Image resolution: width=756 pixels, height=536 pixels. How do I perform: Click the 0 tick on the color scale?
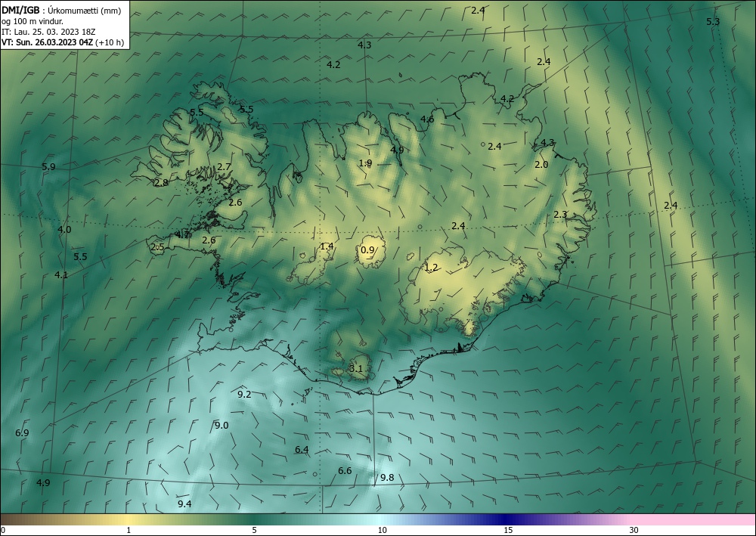[3, 530]
